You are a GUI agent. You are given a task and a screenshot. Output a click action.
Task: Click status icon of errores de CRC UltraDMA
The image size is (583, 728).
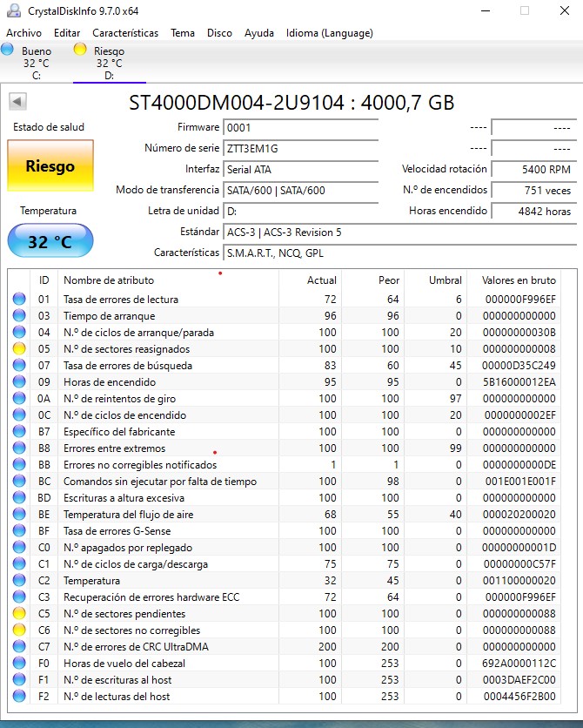click(x=19, y=647)
